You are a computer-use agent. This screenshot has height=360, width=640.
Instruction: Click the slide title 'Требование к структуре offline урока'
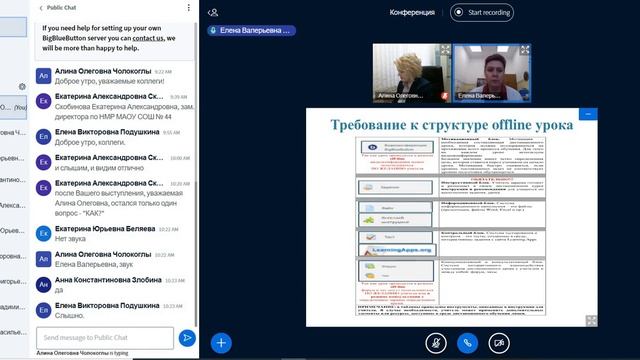pos(451,124)
